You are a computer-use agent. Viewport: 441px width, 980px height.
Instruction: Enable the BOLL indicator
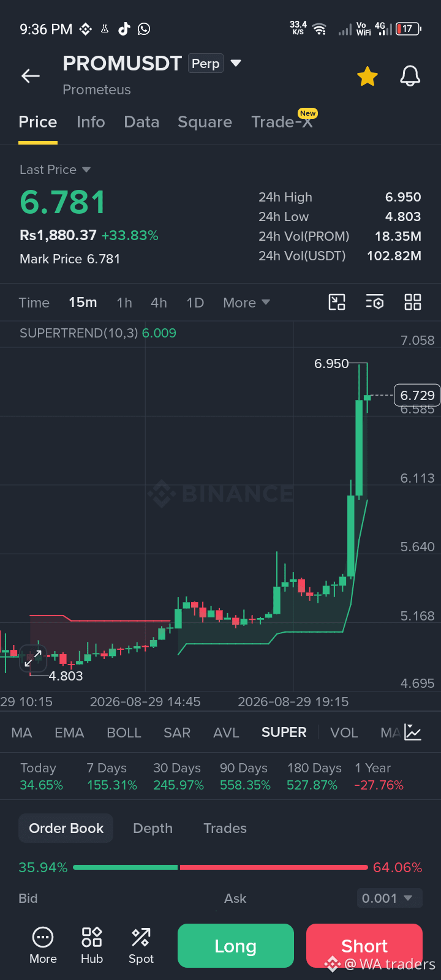pos(124,733)
